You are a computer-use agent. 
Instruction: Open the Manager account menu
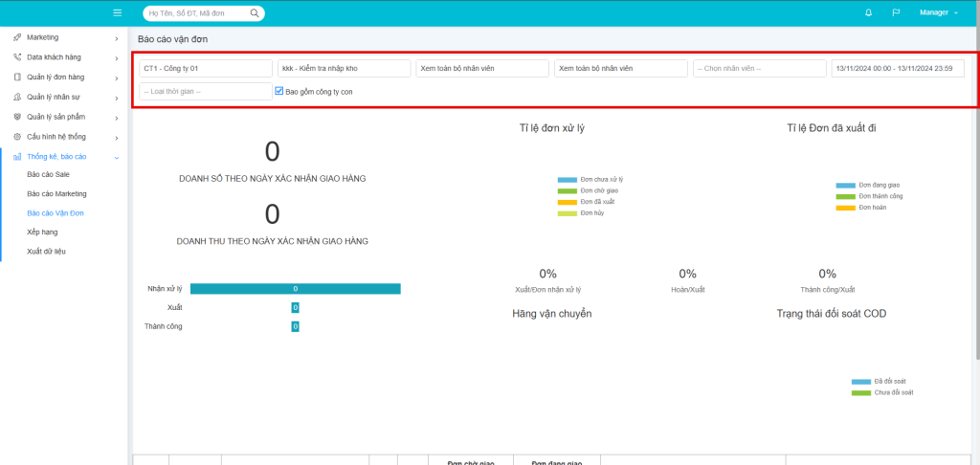938,12
